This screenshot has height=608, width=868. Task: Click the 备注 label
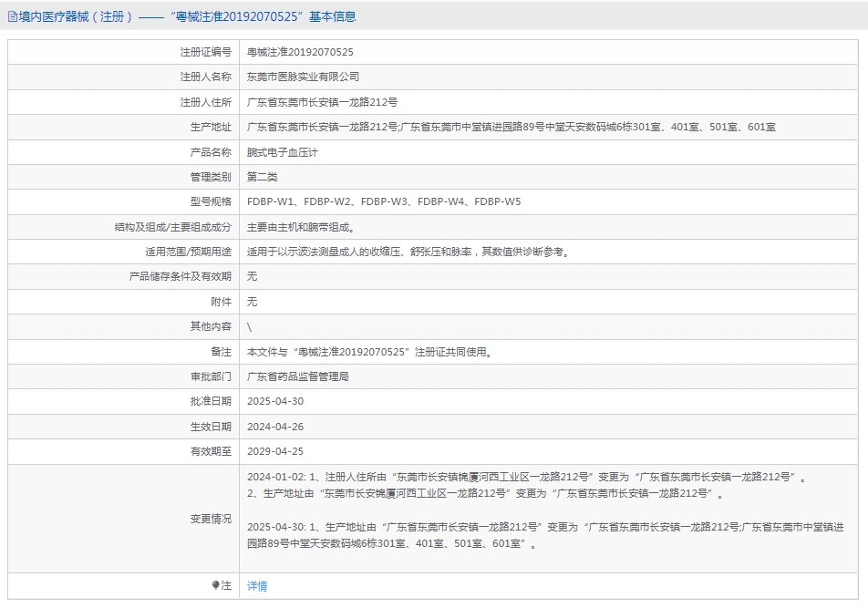click(x=221, y=352)
